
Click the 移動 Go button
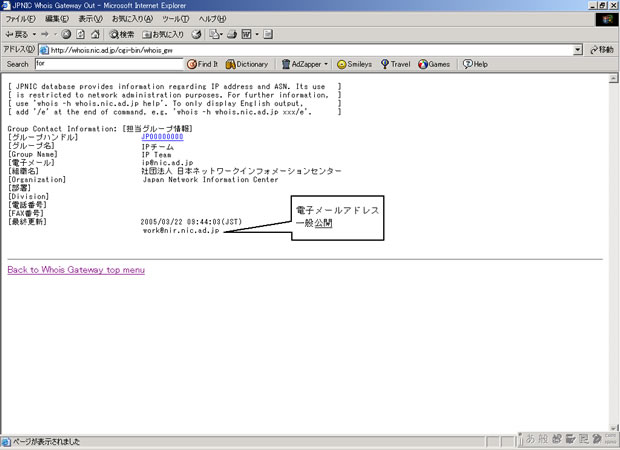pos(601,50)
